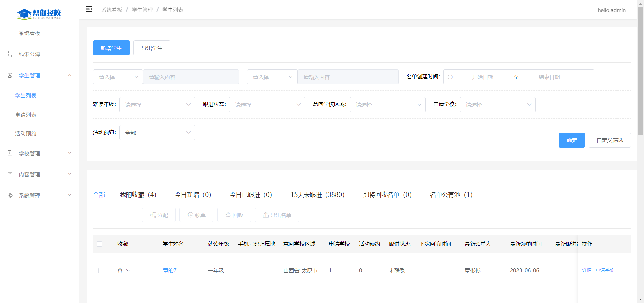Image resolution: width=644 pixels, height=303 pixels.
Task: Open the 就读年级 dropdown
Action: [157, 105]
